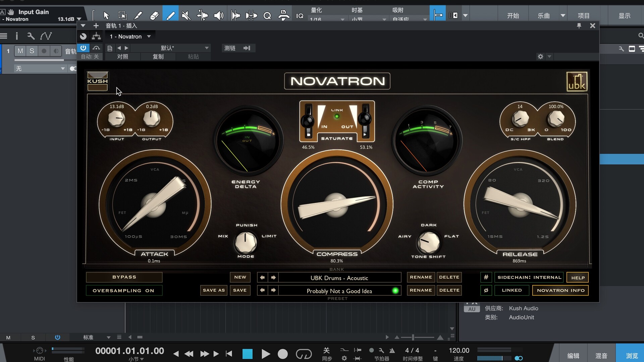This screenshot has width=644, height=362.
Task: Click the Novatron Info button
Action: [x=560, y=290]
